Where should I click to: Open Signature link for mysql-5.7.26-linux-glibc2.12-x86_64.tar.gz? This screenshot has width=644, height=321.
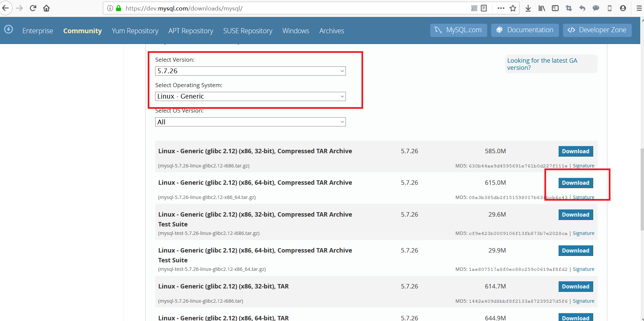pyautogui.click(x=583, y=197)
